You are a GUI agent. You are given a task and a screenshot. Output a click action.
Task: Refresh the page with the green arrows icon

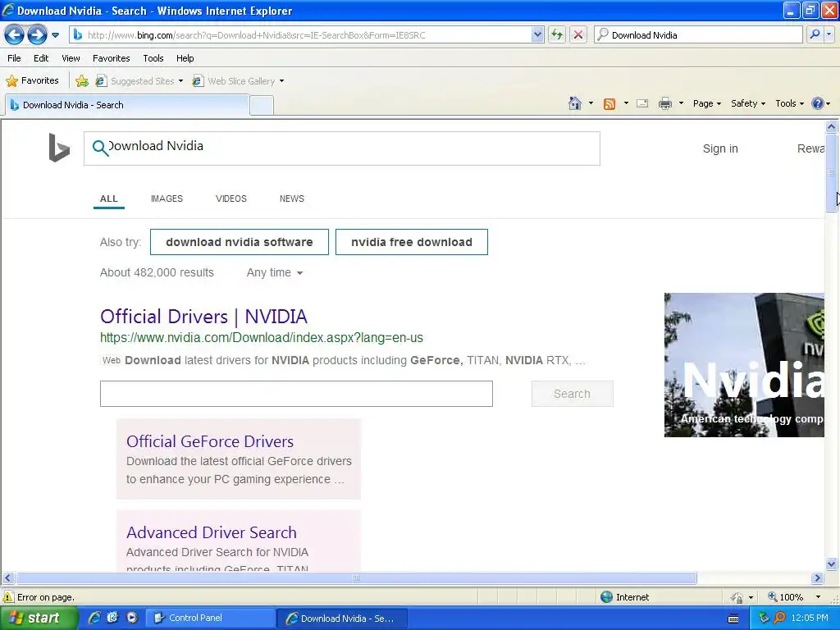557,35
